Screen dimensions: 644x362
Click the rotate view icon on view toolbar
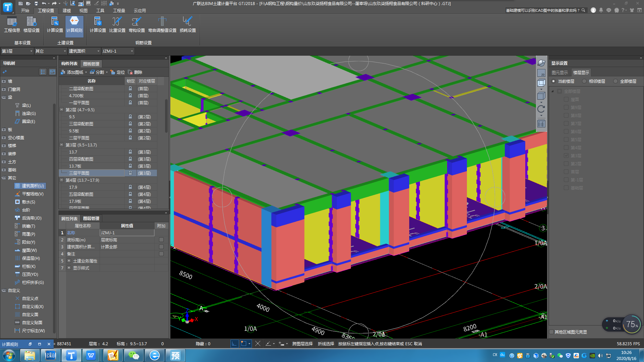[x=541, y=109]
